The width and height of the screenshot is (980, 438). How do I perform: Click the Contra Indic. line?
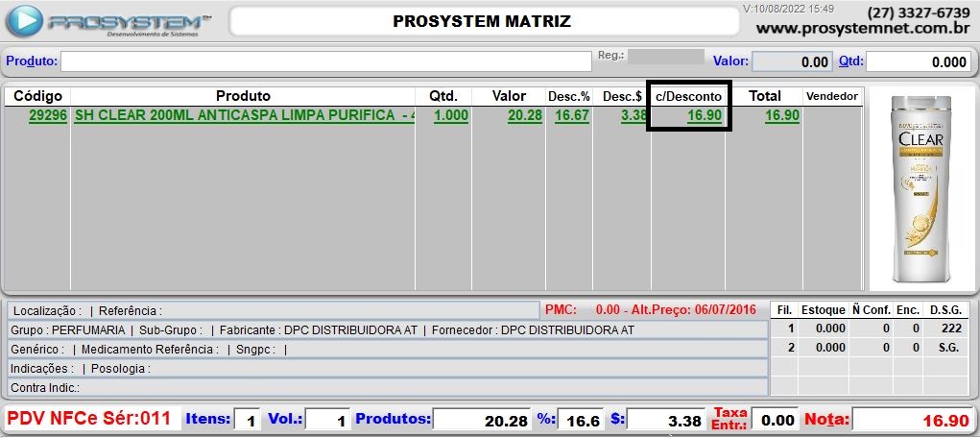[388, 388]
